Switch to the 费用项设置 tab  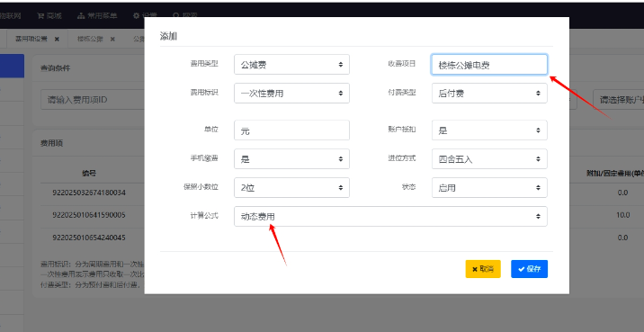point(31,39)
